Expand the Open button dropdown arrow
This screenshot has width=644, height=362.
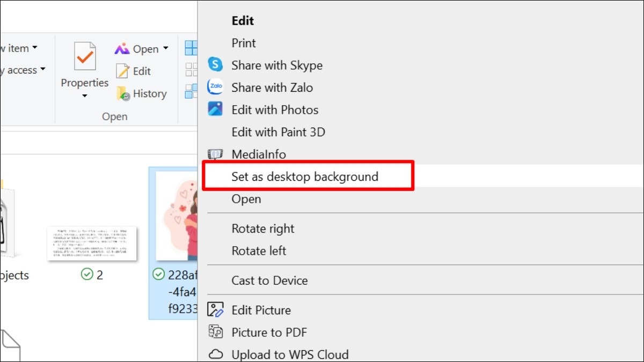165,49
